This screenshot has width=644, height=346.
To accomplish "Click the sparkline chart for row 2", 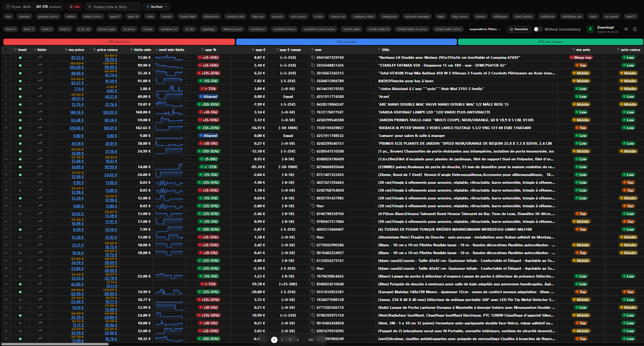I will click(169, 65).
